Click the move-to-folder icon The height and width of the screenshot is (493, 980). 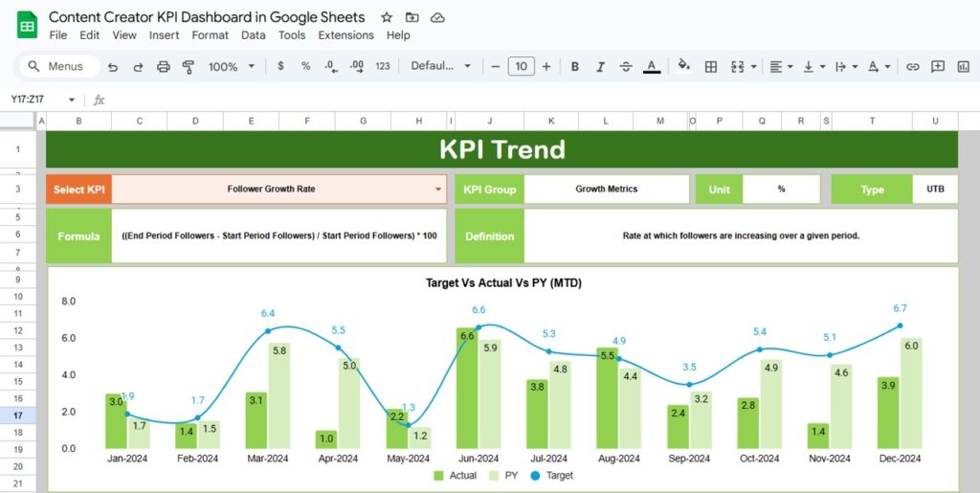pyautogui.click(x=412, y=17)
